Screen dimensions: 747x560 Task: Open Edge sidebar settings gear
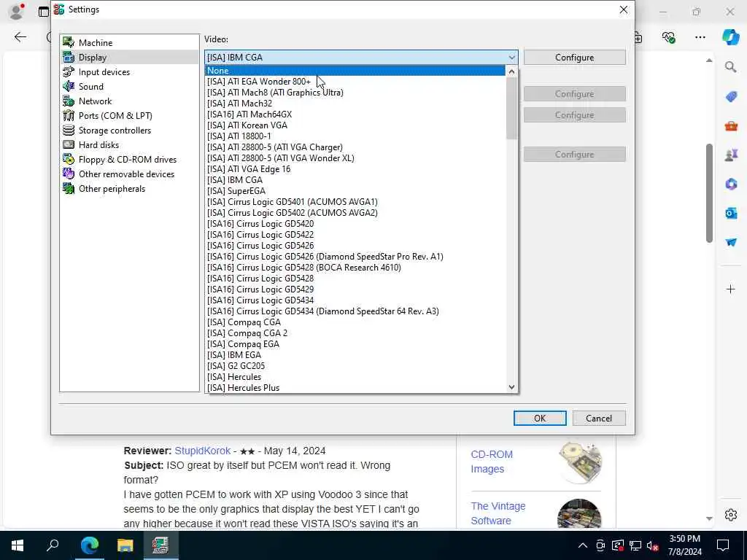pos(731,515)
